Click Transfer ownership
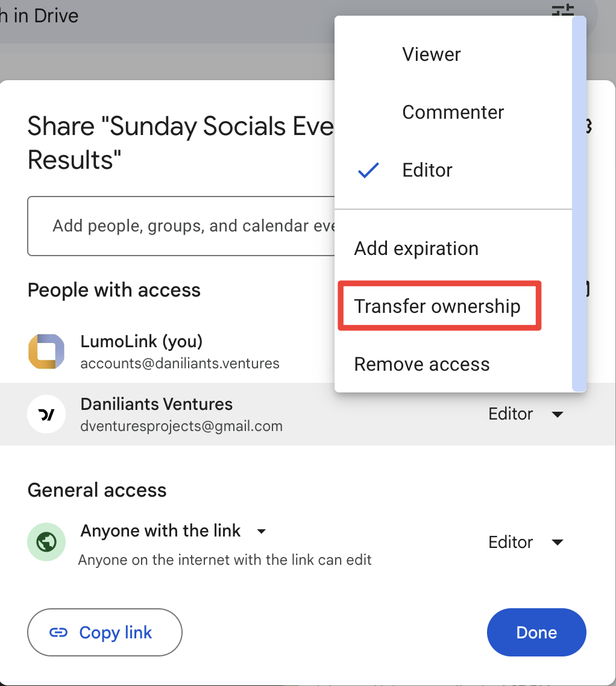 click(x=437, y=306)
